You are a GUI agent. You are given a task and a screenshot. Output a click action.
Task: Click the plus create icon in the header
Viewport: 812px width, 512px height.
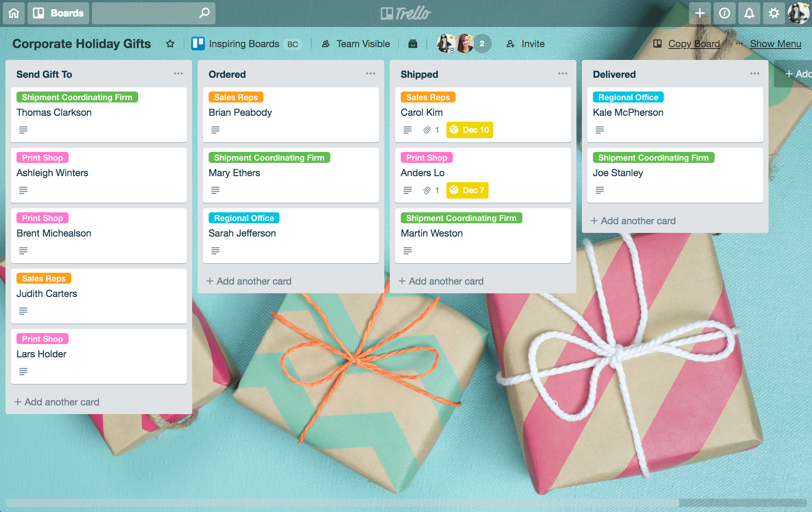699,13
